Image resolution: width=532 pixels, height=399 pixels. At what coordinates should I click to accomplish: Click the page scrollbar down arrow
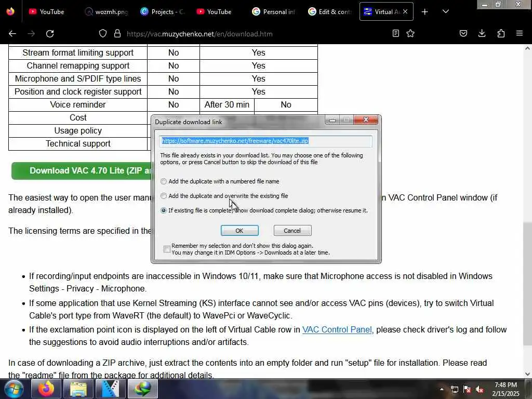click(x=527, y=374)
